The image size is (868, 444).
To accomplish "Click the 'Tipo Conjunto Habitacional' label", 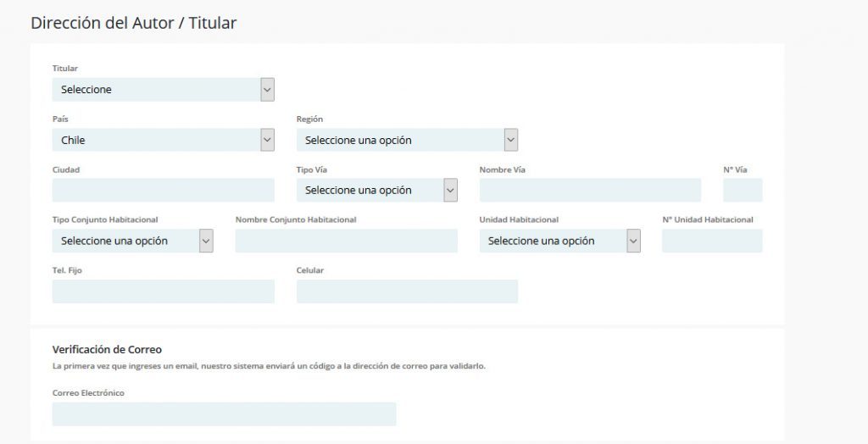I will click(105, 219).
